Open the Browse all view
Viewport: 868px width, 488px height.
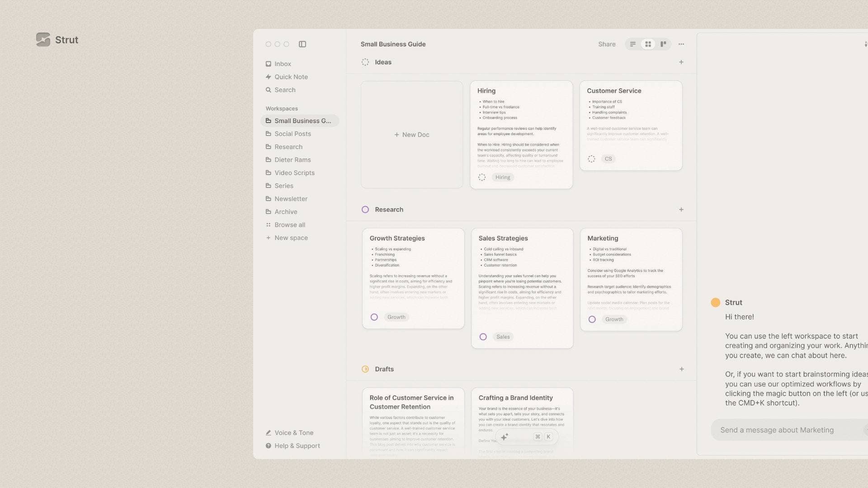point(290,225)
